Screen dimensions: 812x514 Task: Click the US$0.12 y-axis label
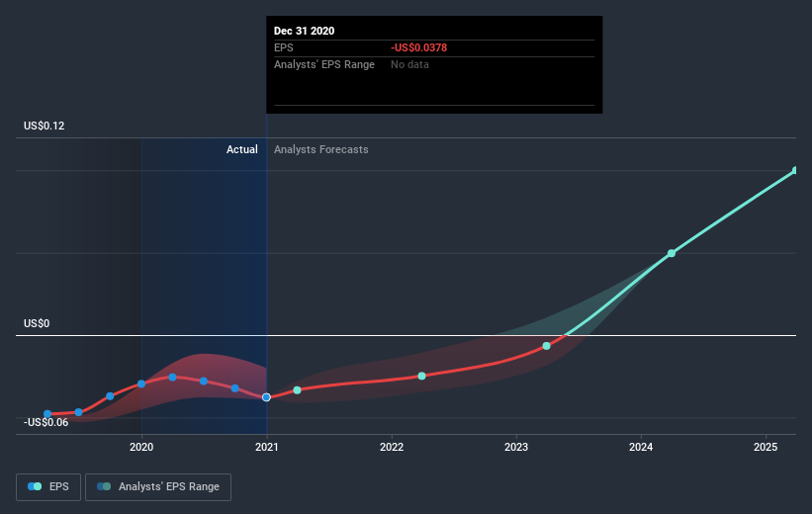click(45, 126)
